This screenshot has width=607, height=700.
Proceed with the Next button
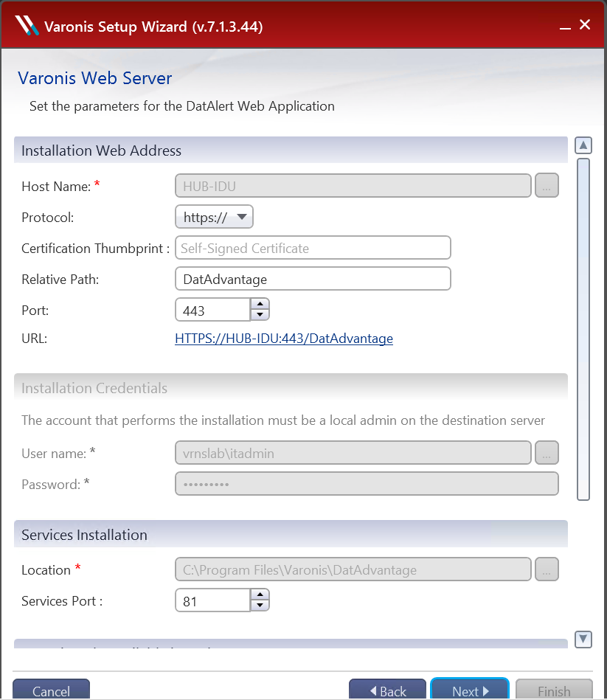tap(470, 690)
